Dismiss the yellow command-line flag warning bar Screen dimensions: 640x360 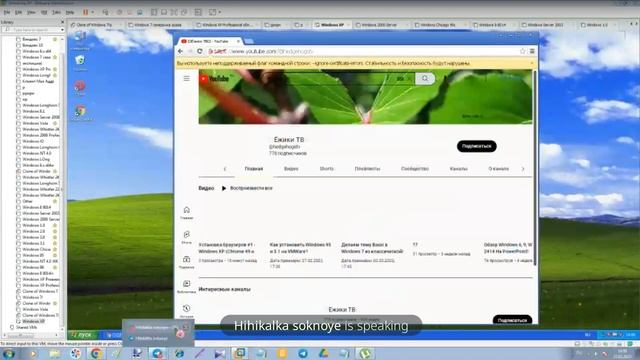(531, 63)
